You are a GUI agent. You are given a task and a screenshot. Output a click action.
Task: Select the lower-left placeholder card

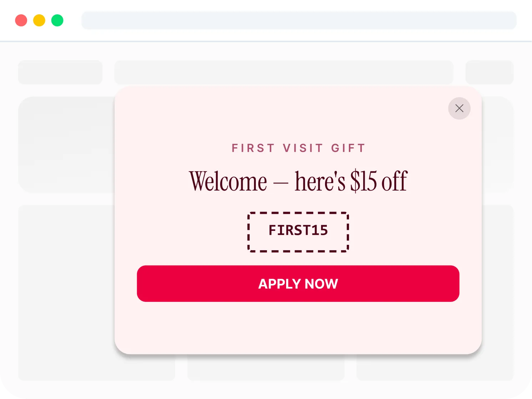click(x=66, y=293)
